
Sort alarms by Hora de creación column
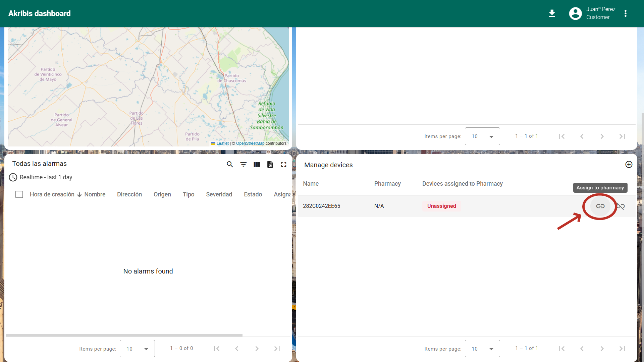coord(52,194)
